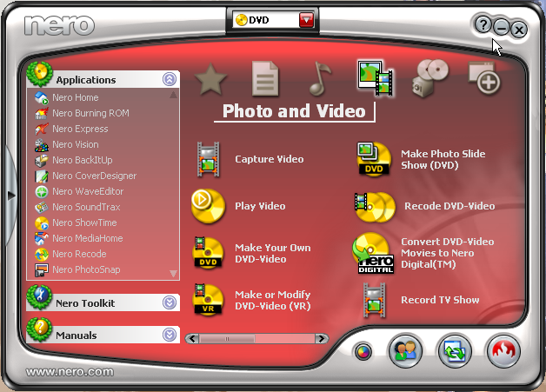
Task: Visit the www.nero.com link
Action: (x=70, y=372)
